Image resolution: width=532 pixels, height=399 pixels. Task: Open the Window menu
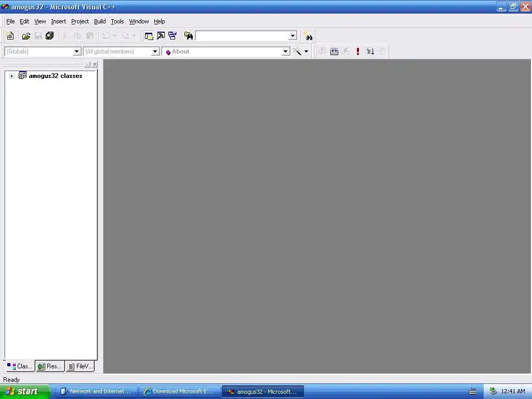pyautogui.click(x=139, y=21)
